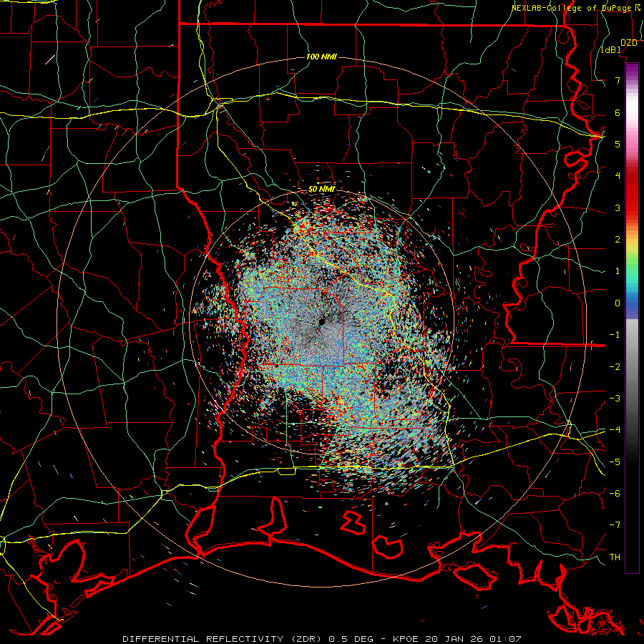
Task: Click the -5 value on the dB scale
Action: click(615, 462)
